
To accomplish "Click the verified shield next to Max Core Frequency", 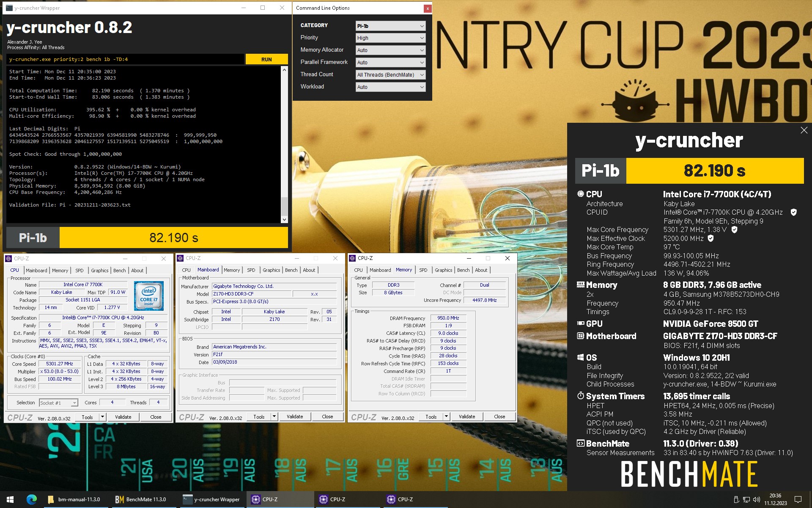I will [x=735, y=229].
